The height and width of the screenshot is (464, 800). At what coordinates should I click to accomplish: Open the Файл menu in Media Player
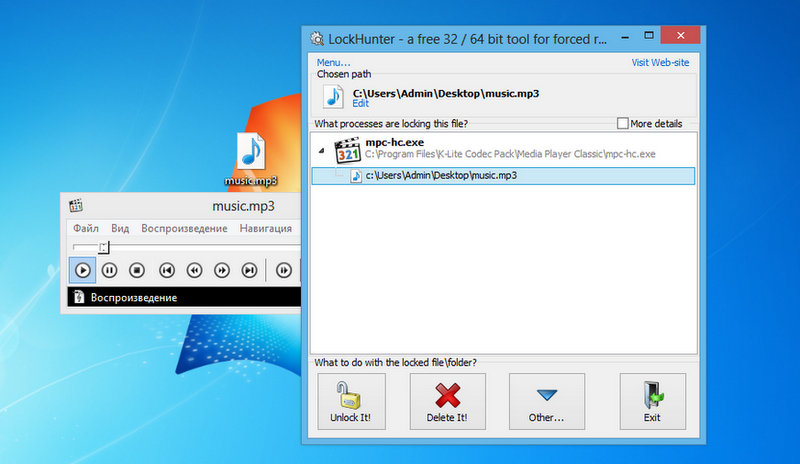(86, 228)
